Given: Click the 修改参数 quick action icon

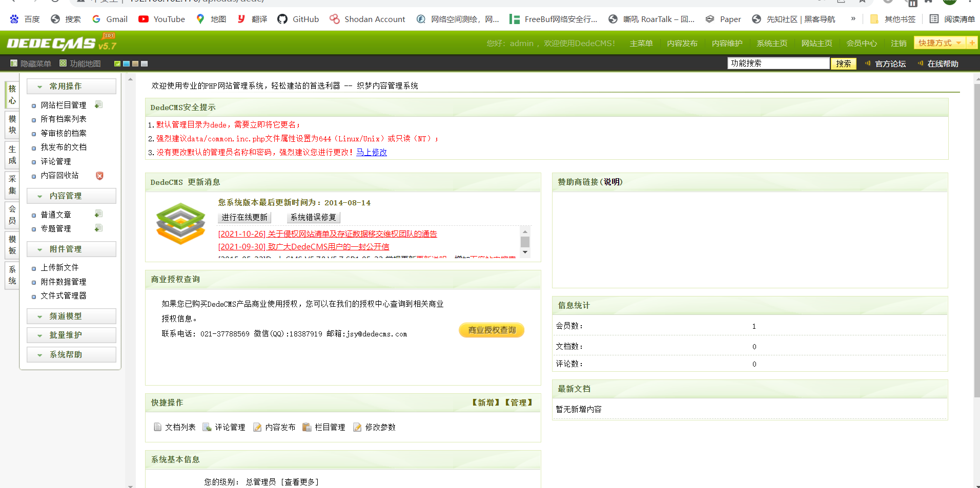Looking at the screenshot, I should tap(357, 427).
